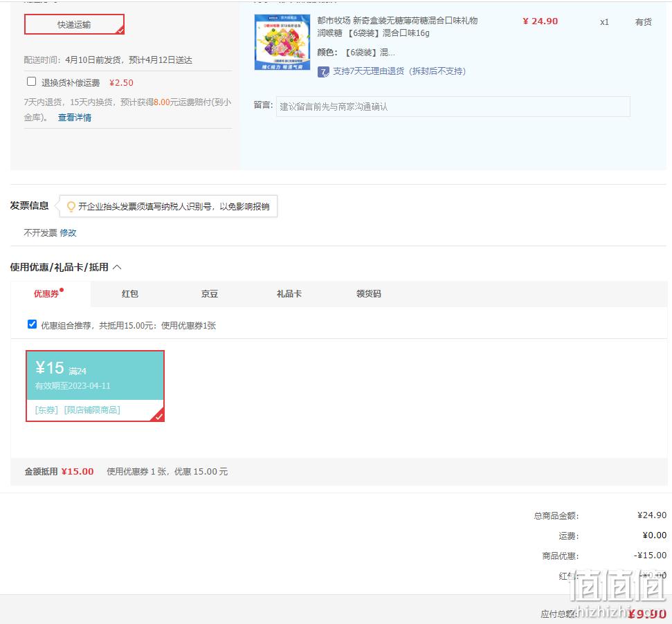Select the ¥15 满24 coupon card

click(x=95, y=386)
